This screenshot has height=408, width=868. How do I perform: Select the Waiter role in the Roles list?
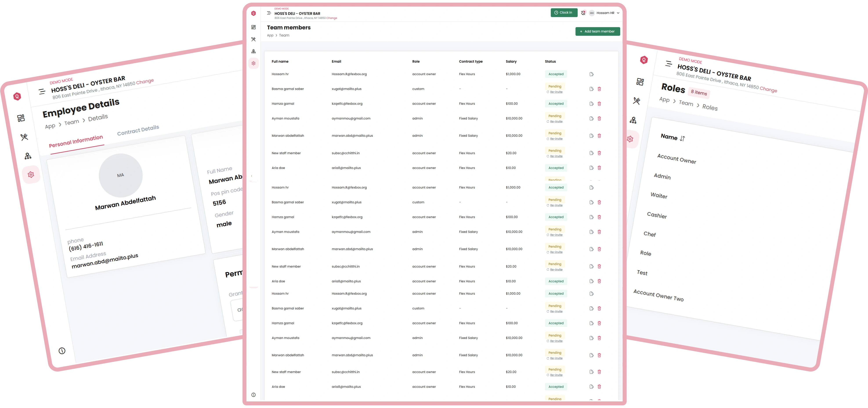(659, 196)
